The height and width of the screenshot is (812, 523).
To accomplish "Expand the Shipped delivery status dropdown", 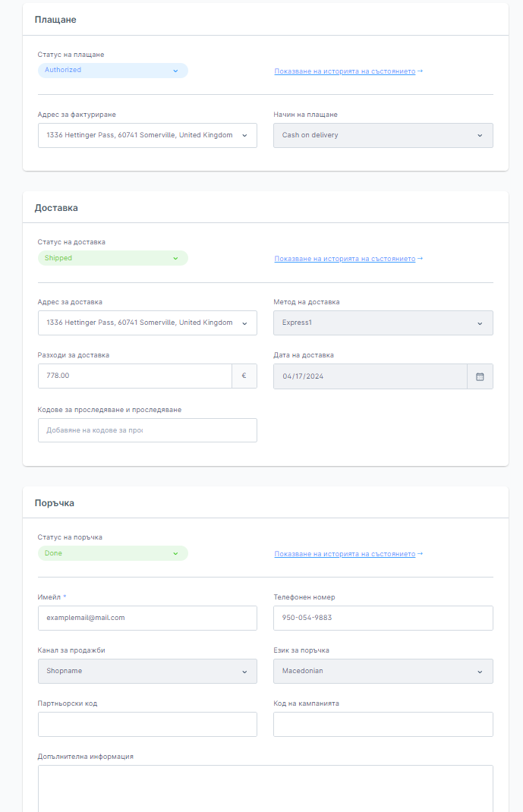I will [x=112, y=258].
